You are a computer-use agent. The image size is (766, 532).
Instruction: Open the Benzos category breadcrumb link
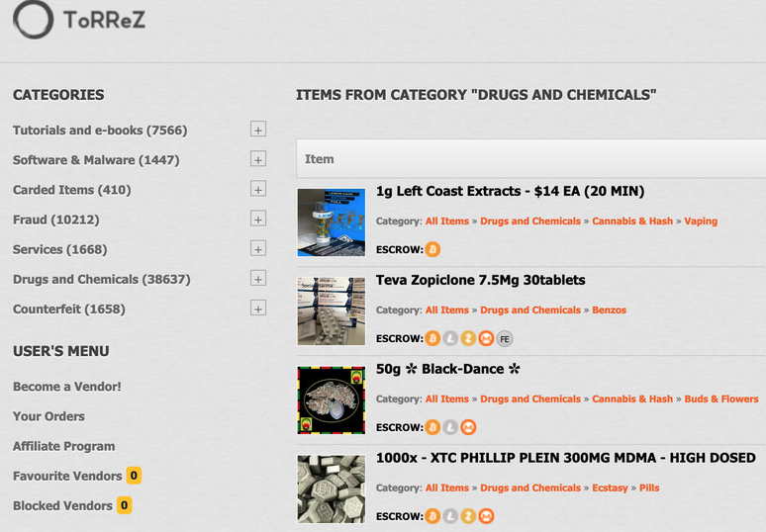point(609,310)
